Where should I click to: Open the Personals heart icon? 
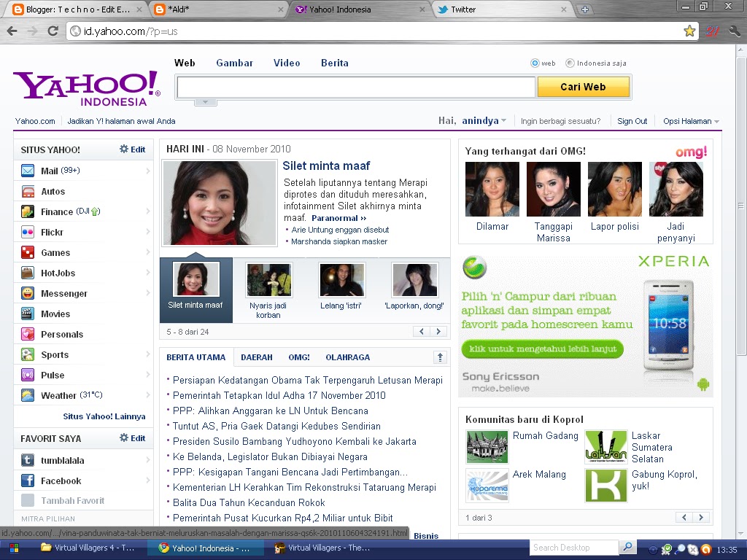[x=28, y=334]
